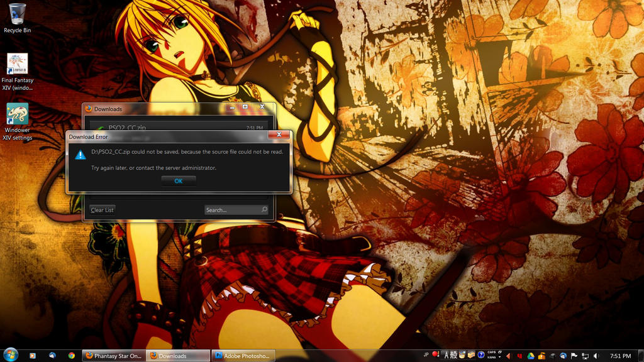Click OK in the Download Error dialog

pos(179,181)
